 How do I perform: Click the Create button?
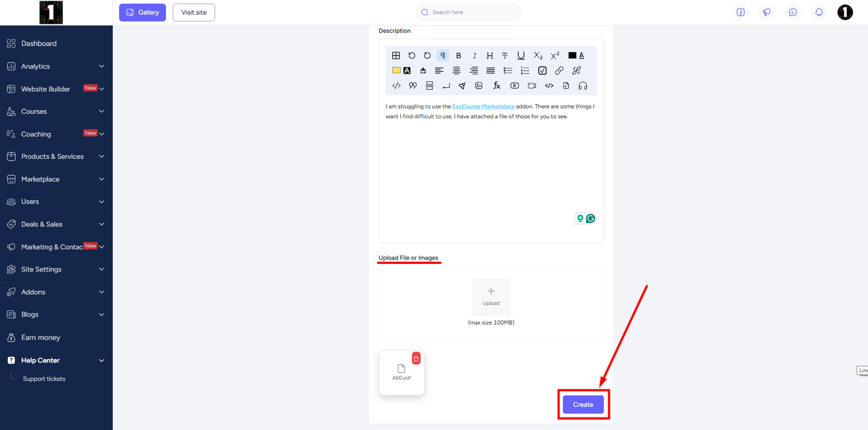click(583, 404)
